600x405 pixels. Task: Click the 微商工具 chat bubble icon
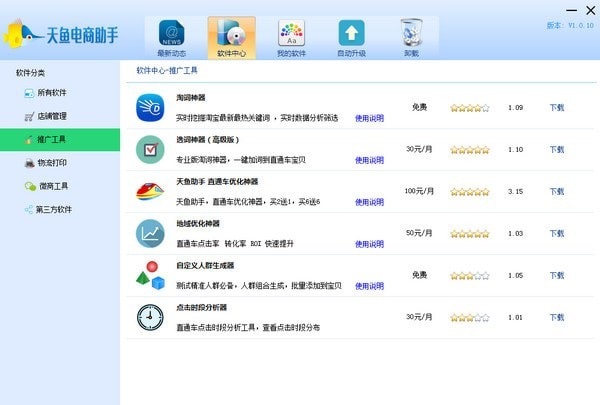(x=30, y=186)
